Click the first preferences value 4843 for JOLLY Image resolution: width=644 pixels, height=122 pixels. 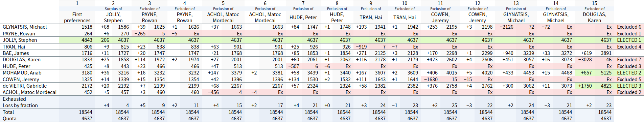point(87,40)
